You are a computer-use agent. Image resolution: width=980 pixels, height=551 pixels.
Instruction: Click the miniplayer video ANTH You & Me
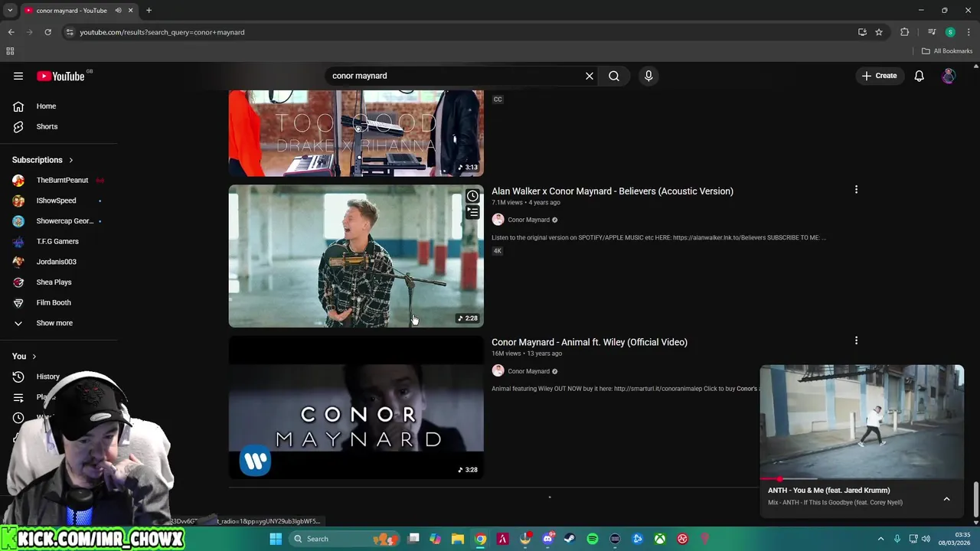862,422
